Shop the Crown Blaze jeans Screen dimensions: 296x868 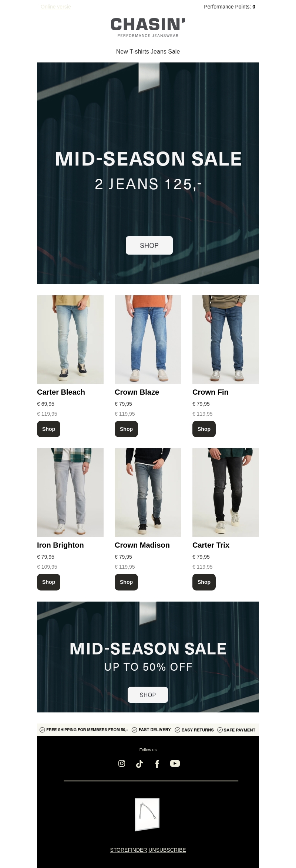click(126, 429)
